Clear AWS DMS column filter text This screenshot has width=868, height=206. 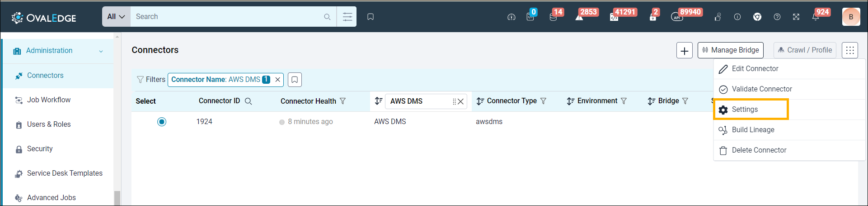point(460,101)
